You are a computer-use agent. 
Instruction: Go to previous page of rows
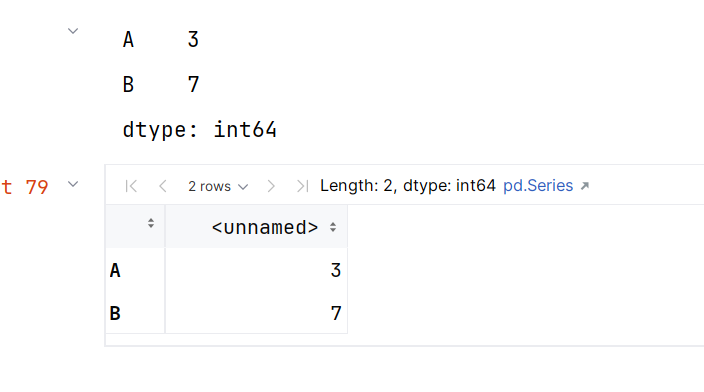(163, 186)
